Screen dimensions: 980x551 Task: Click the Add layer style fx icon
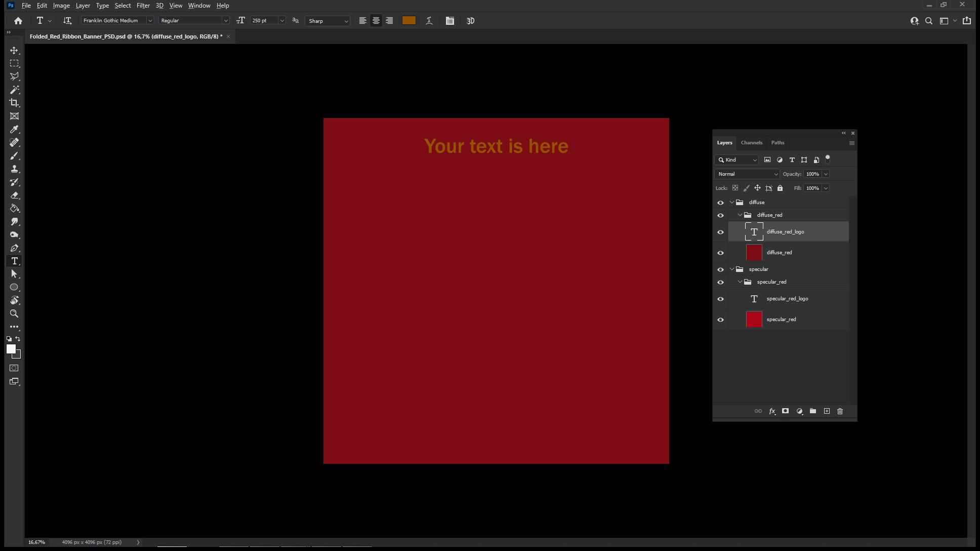coord(772,411)
